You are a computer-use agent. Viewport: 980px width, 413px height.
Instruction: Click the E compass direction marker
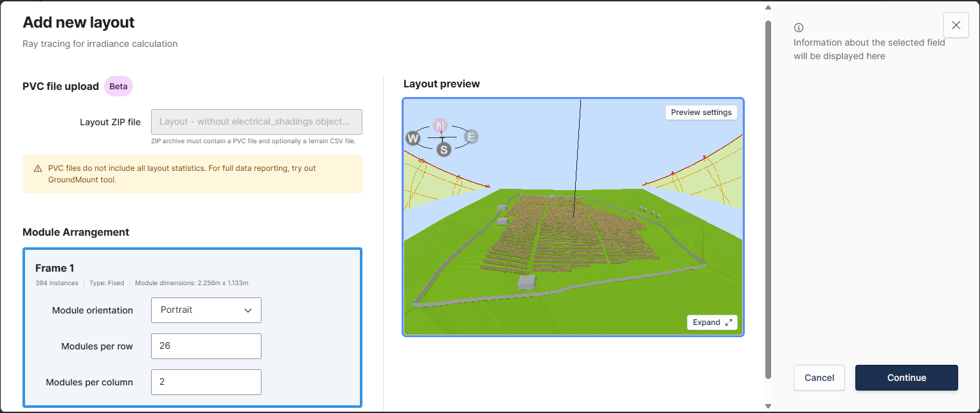point(471,136)
